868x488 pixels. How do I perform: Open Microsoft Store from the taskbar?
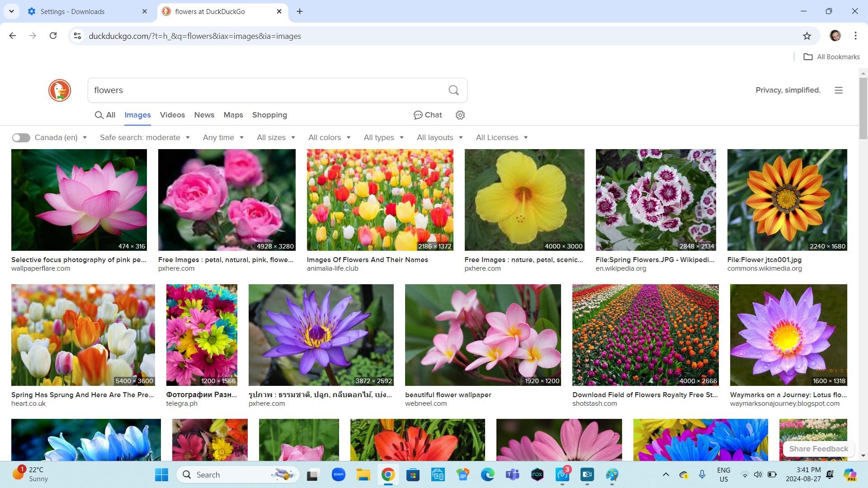click(413, 475)
